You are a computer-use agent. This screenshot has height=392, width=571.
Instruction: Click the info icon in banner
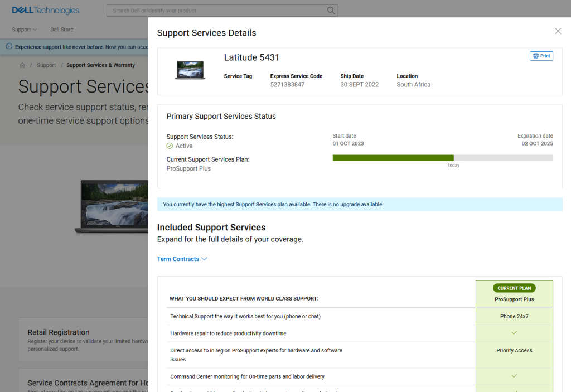click(x=9, y=47)
